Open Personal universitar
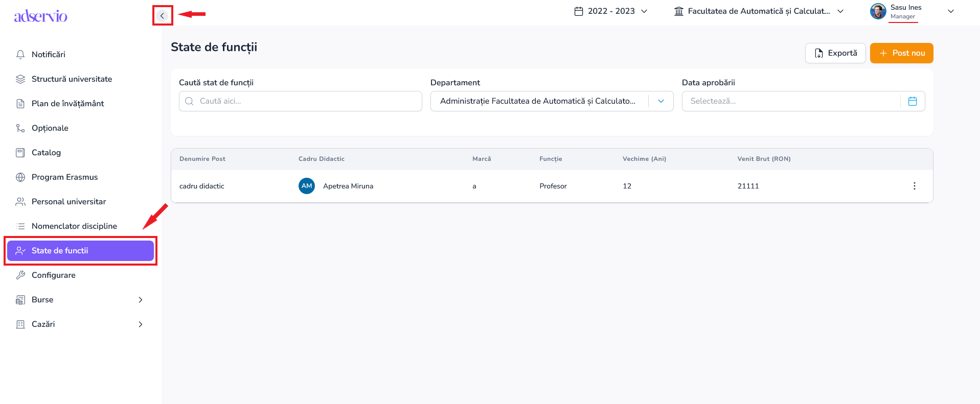The height and width of the screenshot is (404, 980). pyautogui.click(x=80, y=202)
